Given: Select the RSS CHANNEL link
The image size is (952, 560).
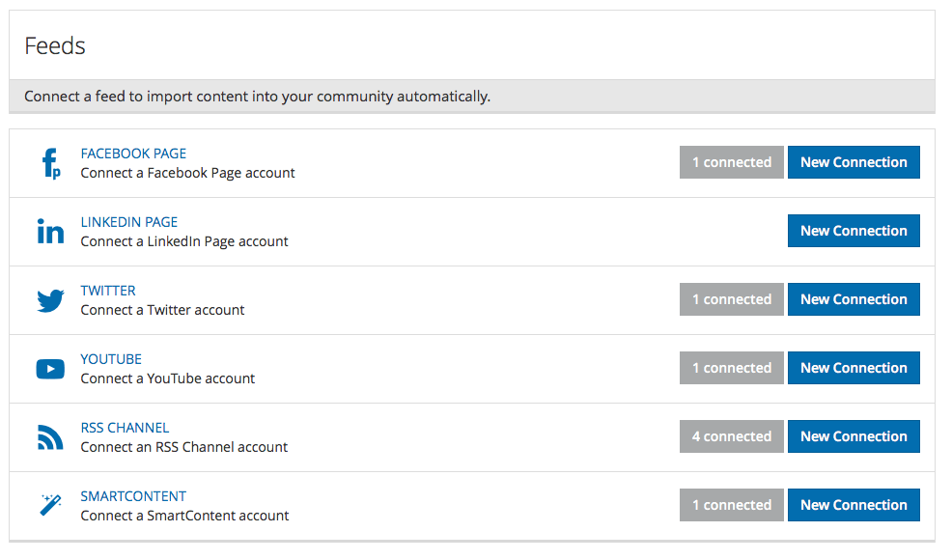Looking at the screenshot, I should (x=125, y=428).
